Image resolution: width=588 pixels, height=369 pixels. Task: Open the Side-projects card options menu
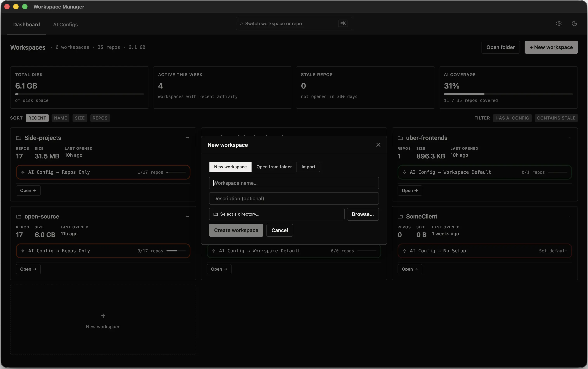click(x=187, y=138)
